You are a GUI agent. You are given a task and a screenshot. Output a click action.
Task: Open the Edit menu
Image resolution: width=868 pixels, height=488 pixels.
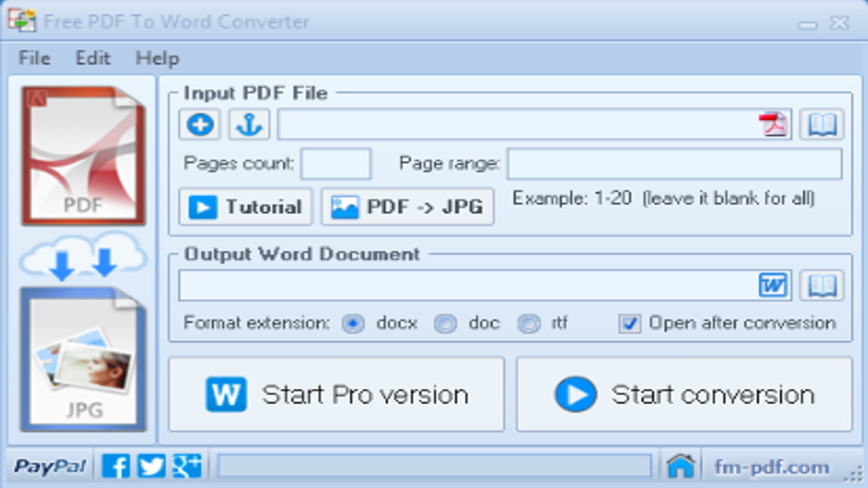coord(93,58)
